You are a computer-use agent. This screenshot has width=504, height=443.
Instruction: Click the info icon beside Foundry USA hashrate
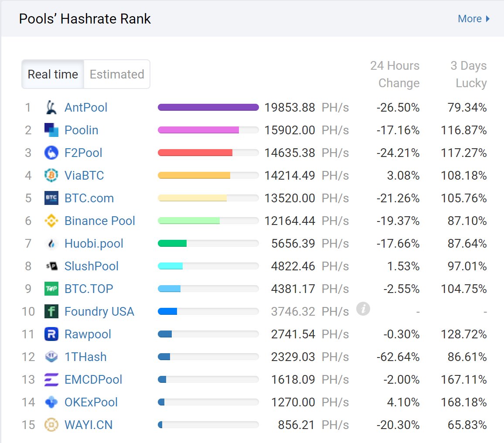pos(363,309)
